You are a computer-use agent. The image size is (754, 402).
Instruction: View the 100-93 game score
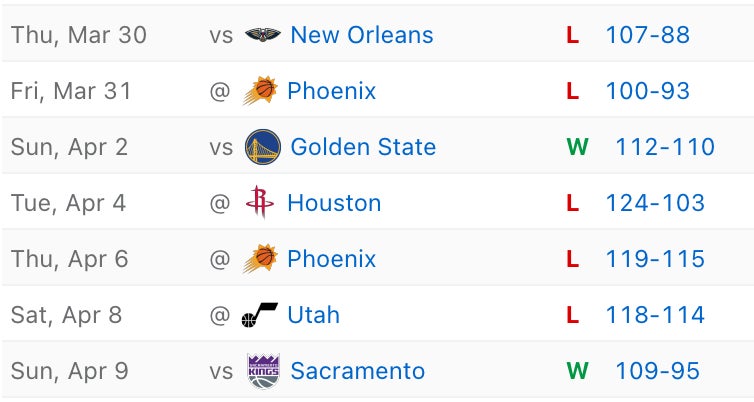(647, 92)
